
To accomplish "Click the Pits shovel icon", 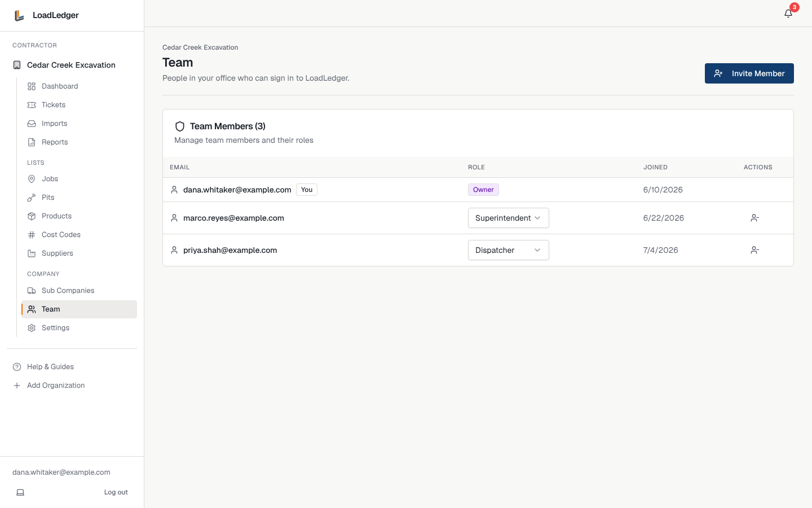I will (32, 198).
